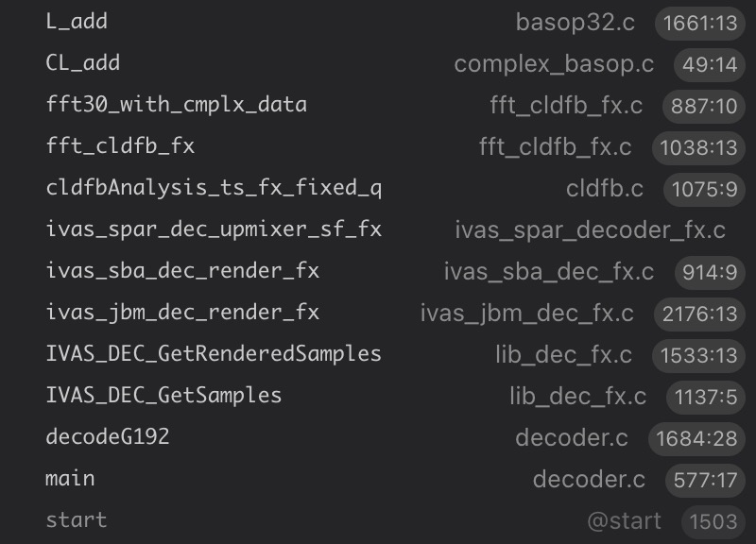Open the basop32.c source file
Screen dimensions: 756x544
point(576,23)
